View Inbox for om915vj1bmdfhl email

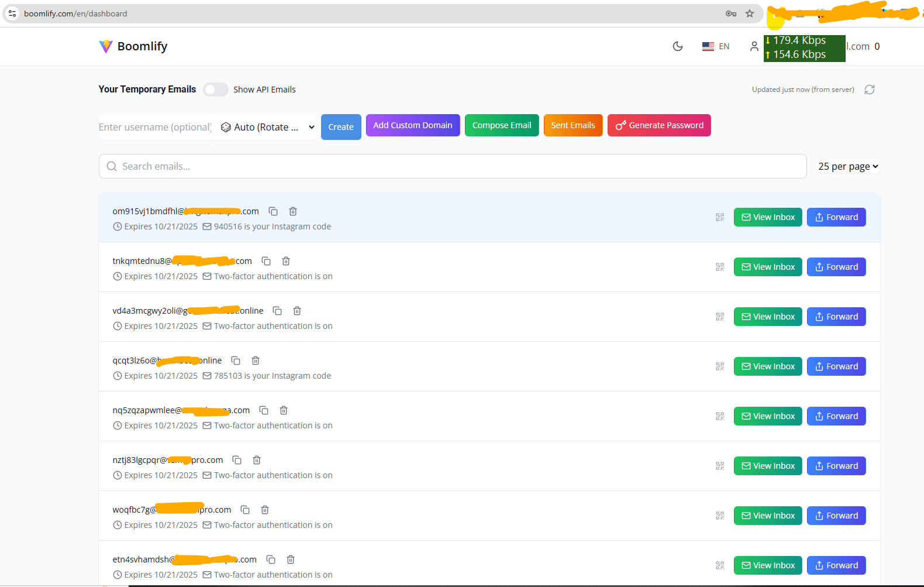768,217
